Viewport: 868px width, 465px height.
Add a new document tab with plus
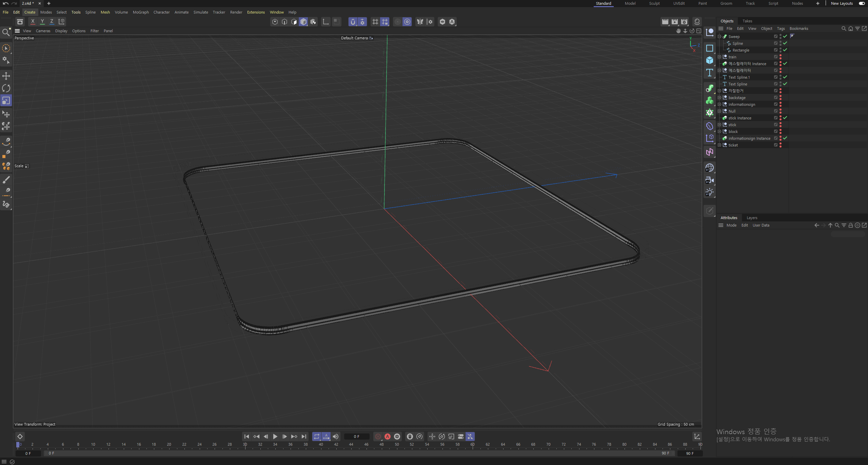tap(49, 3)
